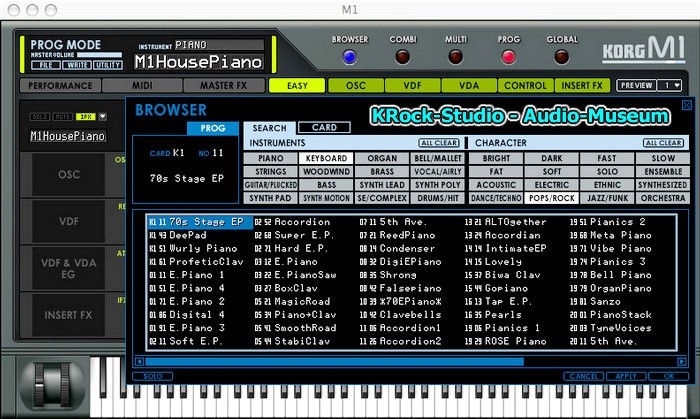Open the PREVIEW number dropdown

pyautogui.click(x=669, y=85)
